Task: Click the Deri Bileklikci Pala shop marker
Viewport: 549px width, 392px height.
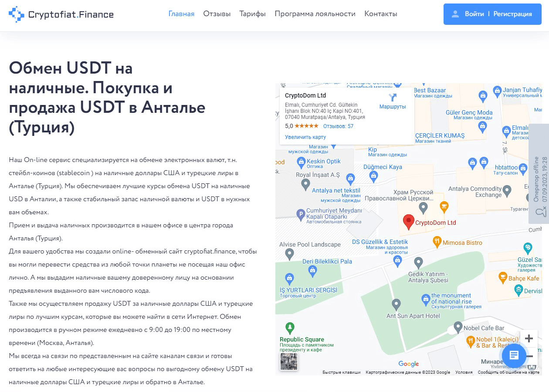Action: 312,271
